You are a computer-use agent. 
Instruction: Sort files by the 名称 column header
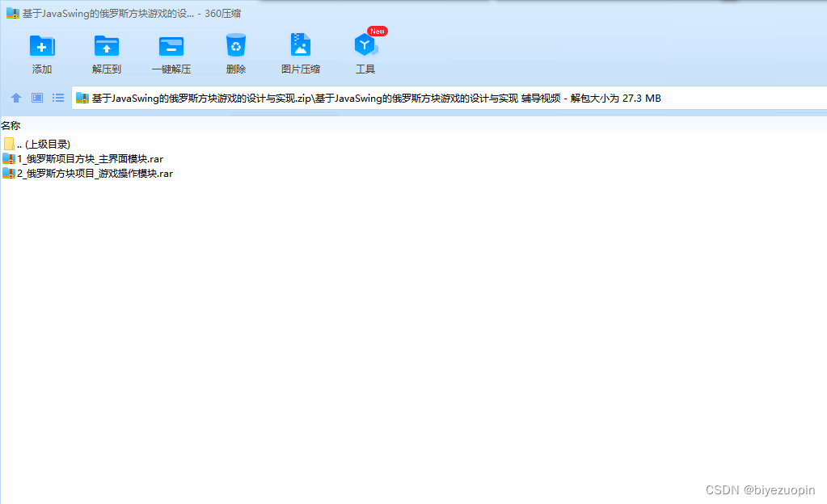pyautogui.click(x=11, y=125)
